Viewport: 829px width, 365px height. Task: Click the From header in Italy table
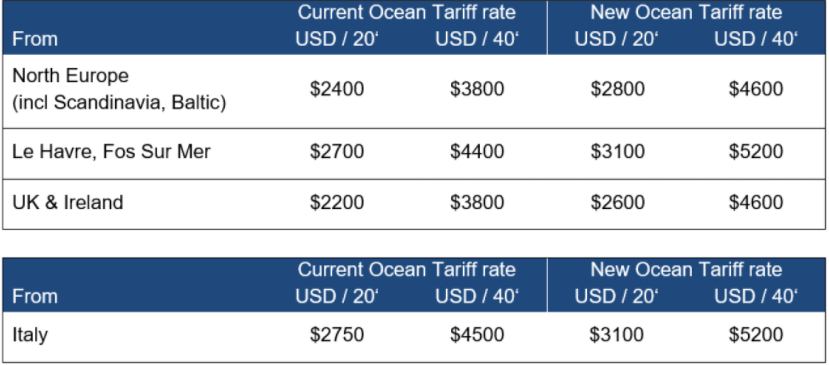pos(34,296)
